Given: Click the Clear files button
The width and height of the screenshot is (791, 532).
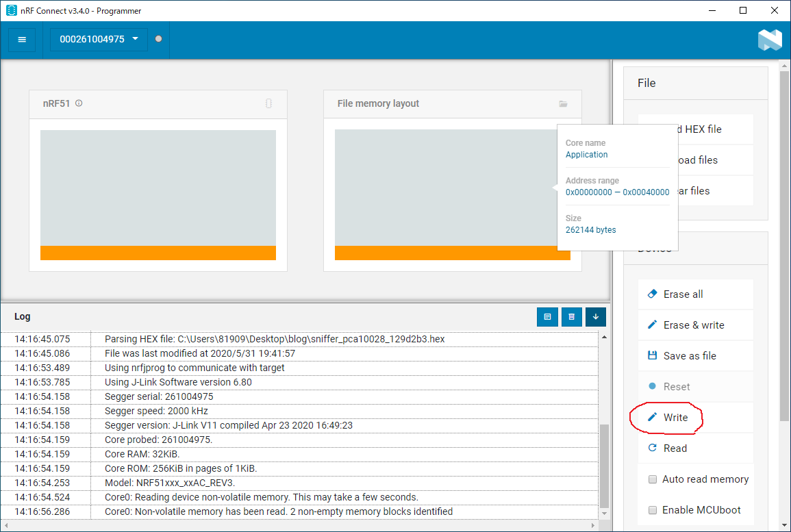Looking at the screenshot, I should point(716,190).
